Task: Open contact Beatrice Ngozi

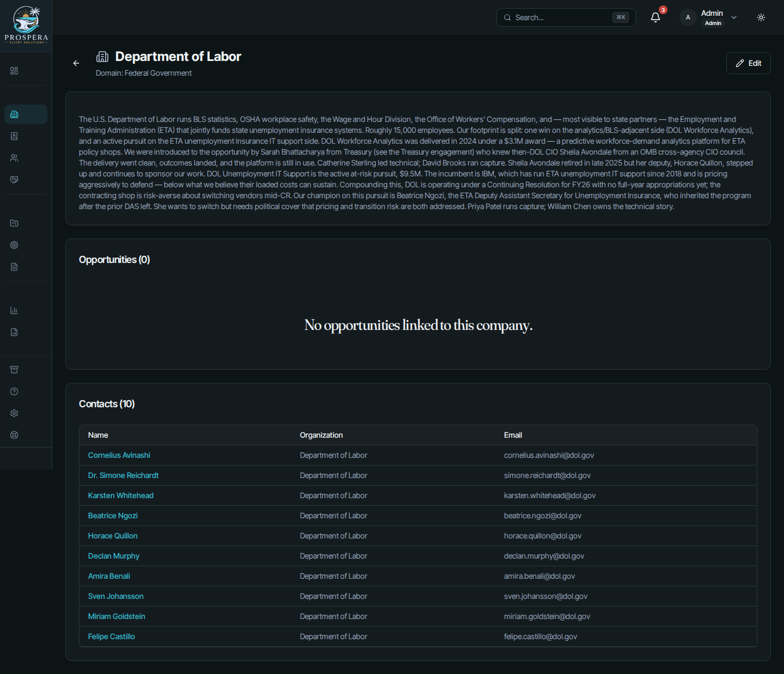Action: click(x=113, y=516)
